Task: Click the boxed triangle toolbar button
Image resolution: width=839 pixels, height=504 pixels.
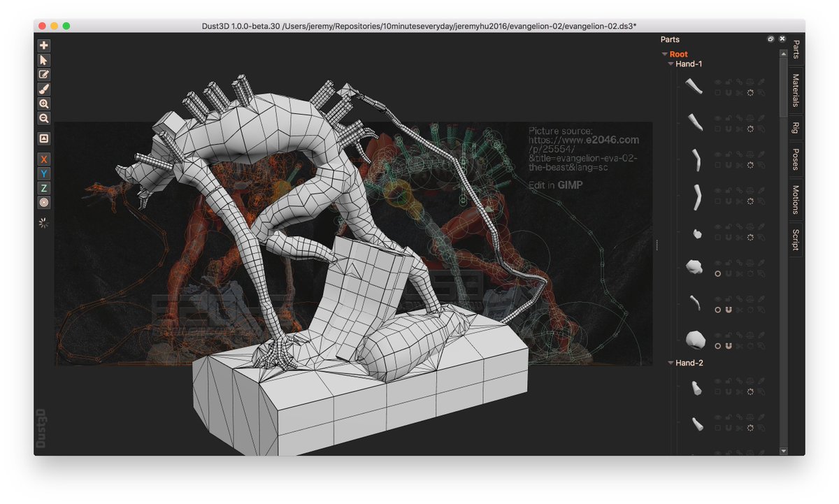Action: tap(44, 138)
